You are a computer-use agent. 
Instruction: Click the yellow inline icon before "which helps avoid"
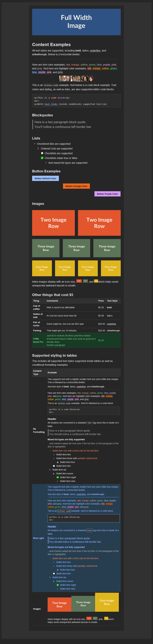pos(96,281)
